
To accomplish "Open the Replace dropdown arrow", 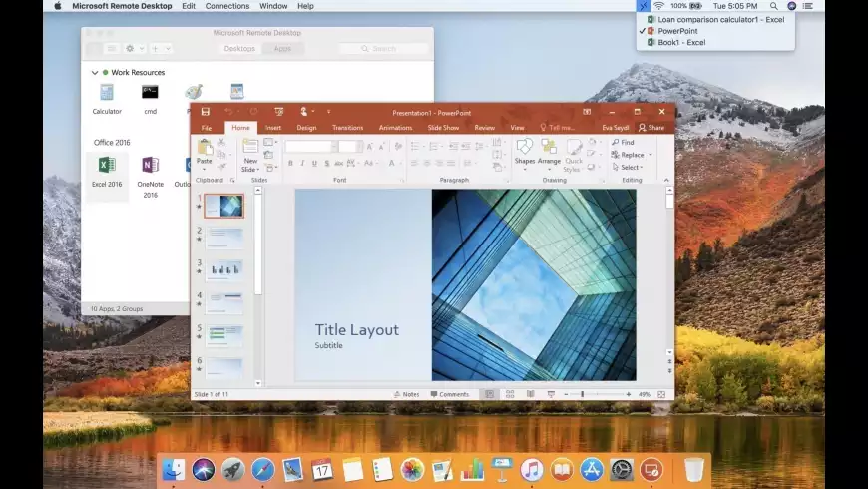I will coord(651,155).
